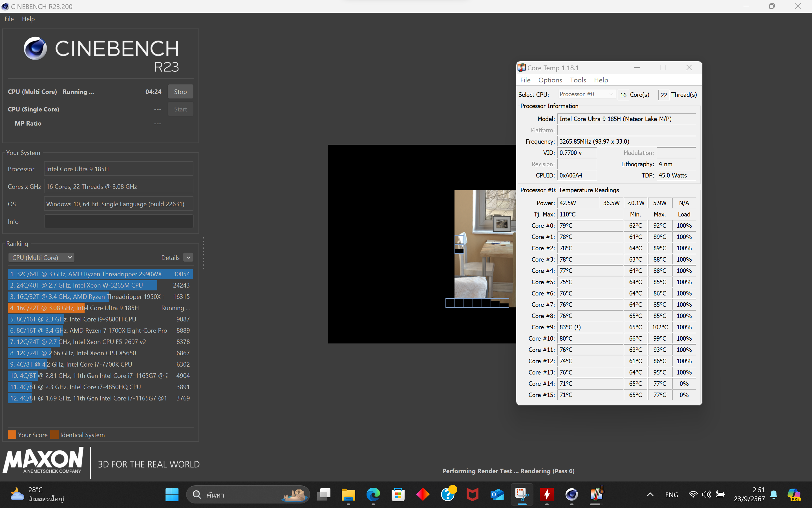The height and width of the screenshot is (508, 812).
Task: Open the CPU (Multi Core) ranking dropdown
Action: tap(41, 258)
